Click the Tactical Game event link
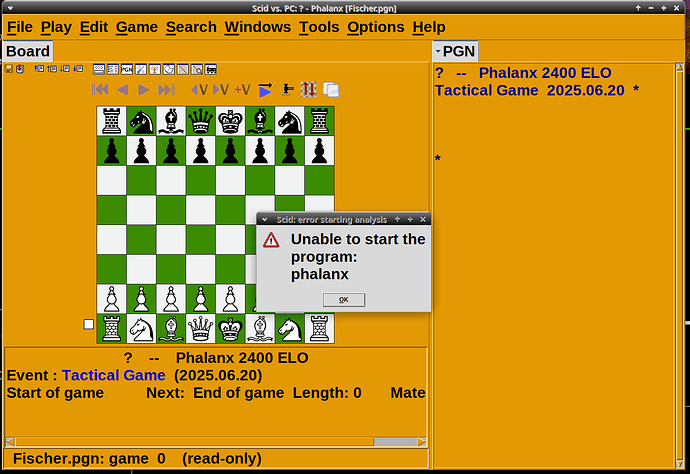 click(114, 375)
